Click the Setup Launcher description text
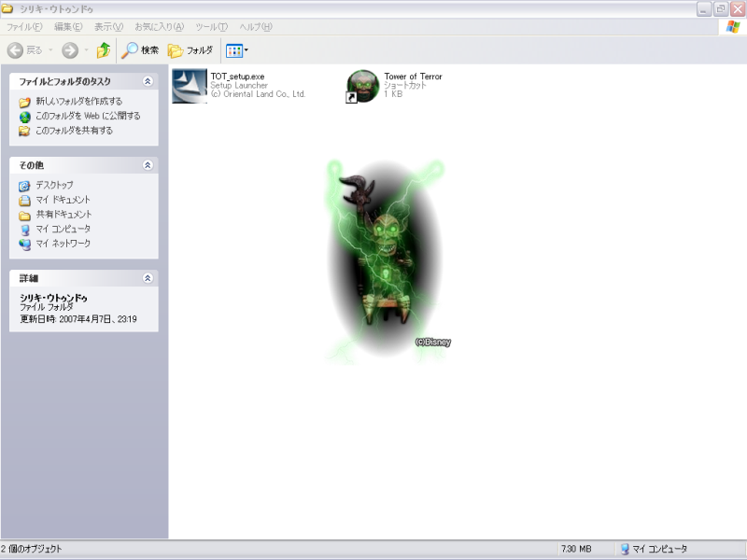 coord(239,85)
